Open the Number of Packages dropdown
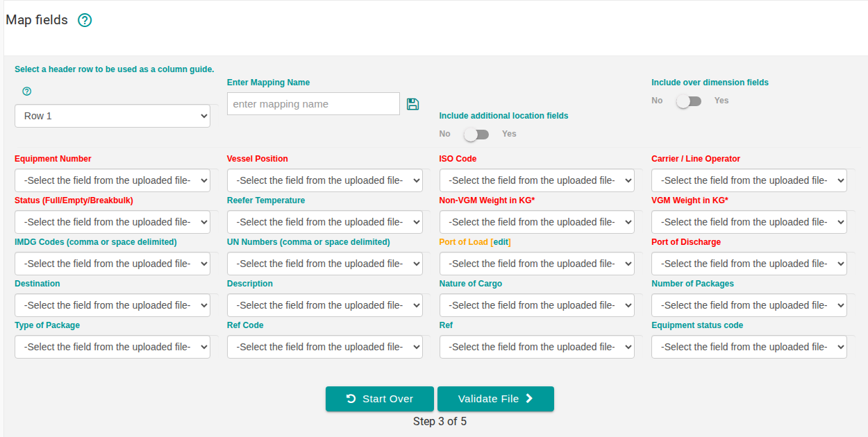868x437 pixels. [x=749, y=305]
